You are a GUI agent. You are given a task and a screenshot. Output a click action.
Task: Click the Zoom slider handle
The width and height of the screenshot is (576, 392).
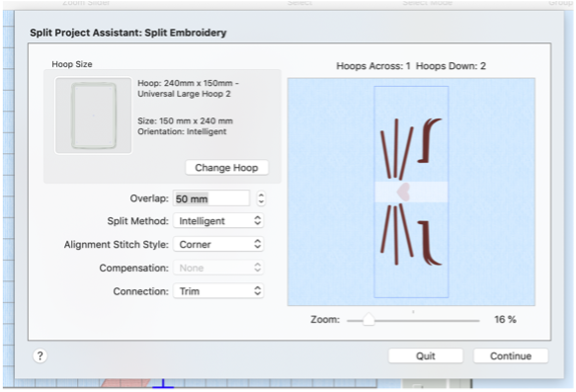coord(369,320)
